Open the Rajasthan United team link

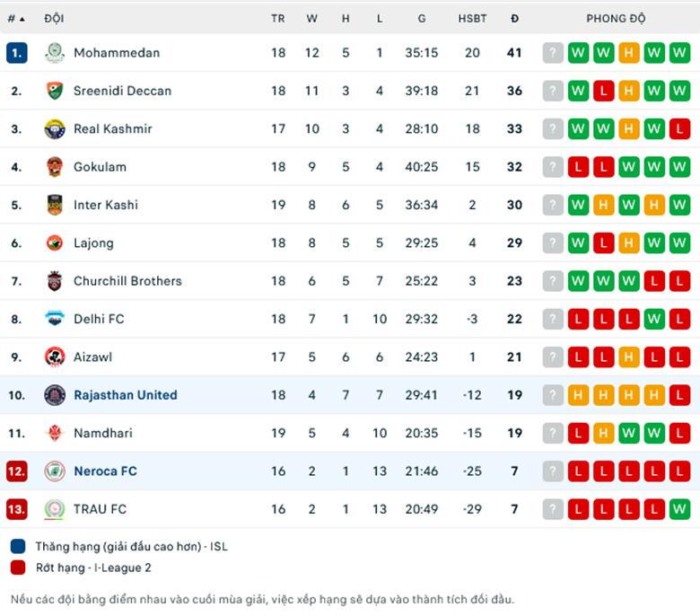click(126, 395)
